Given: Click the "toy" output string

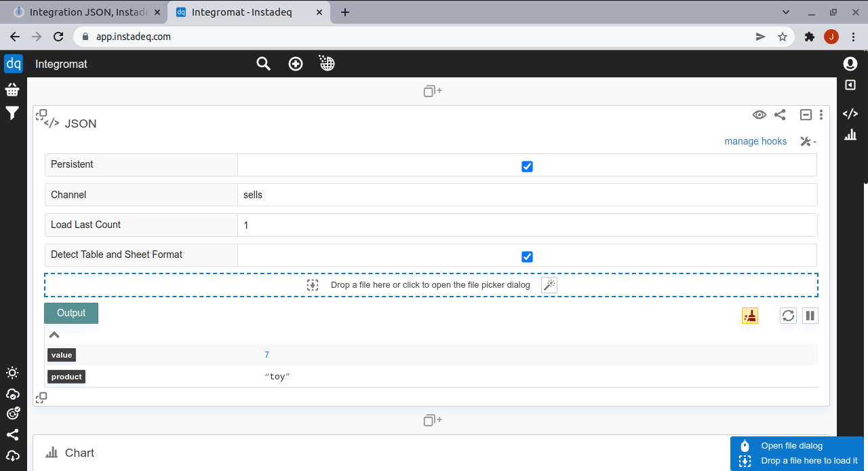Looking at the screenshot, I should click(x=277, y=377).
